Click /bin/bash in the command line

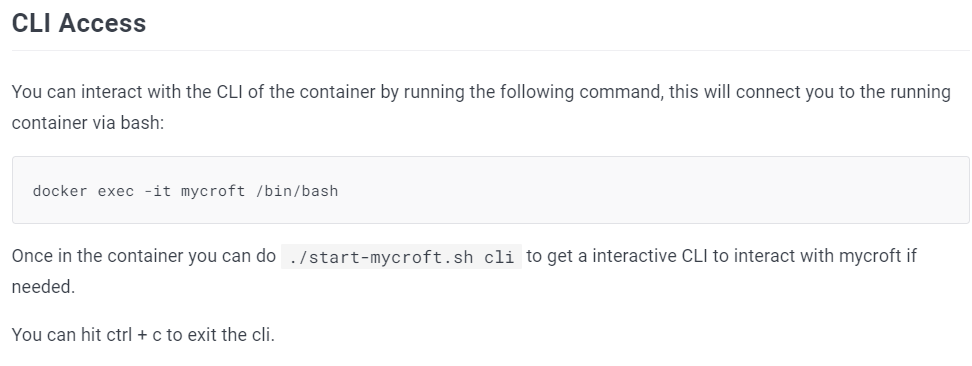pyautogui.click(x=297, y=190)
